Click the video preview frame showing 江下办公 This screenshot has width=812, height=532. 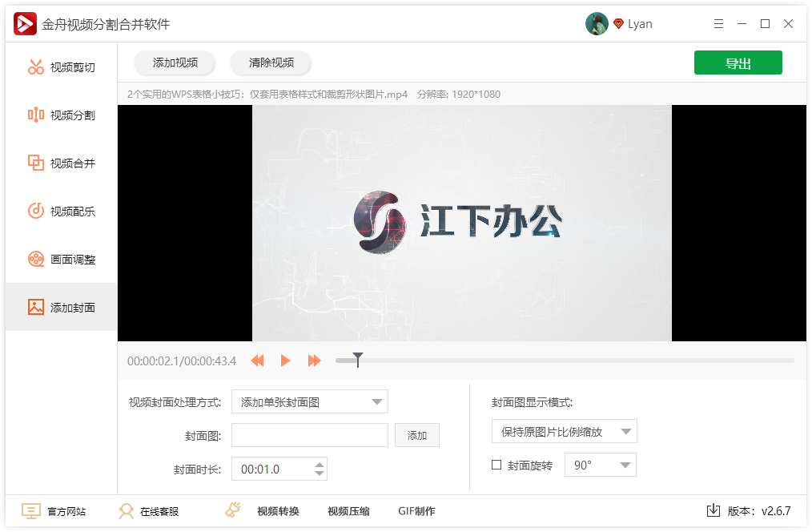click(x=462, y=224)
